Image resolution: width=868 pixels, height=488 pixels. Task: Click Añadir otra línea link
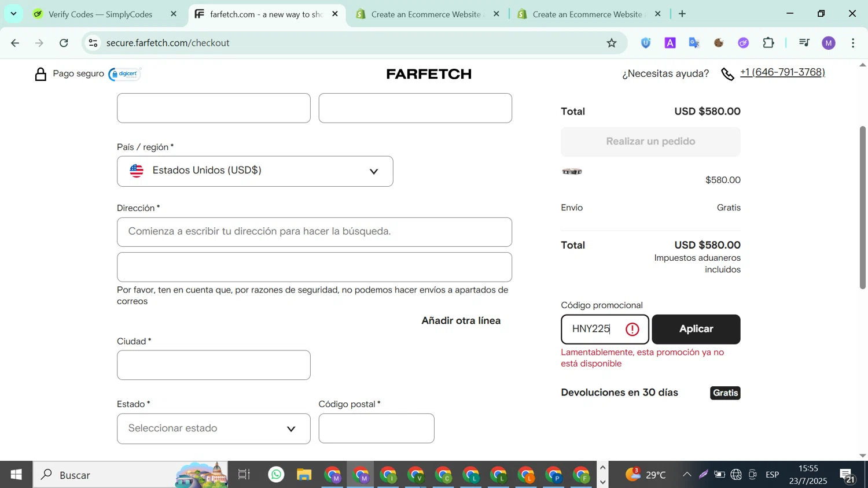point(461,320)
